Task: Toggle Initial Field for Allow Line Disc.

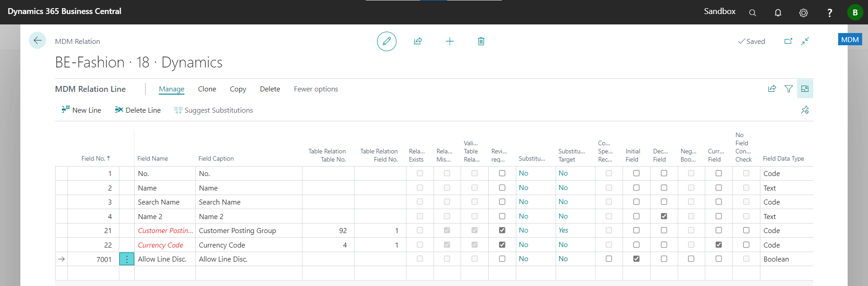Action: (x=636, y=259)
